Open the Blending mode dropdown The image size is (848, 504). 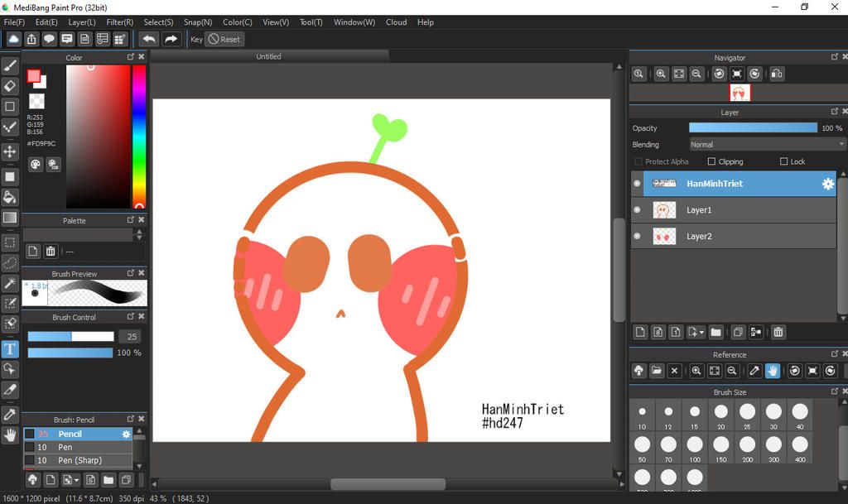point(767,145)
